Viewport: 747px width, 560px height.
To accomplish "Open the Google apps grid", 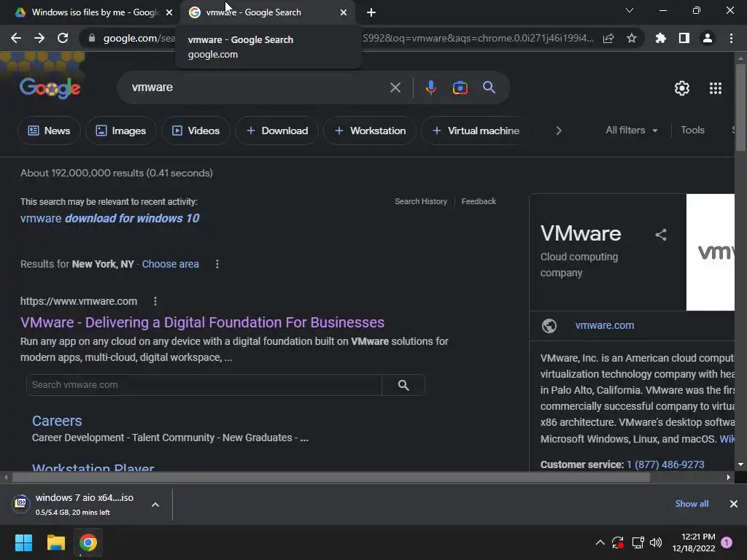I will (715, 88).
